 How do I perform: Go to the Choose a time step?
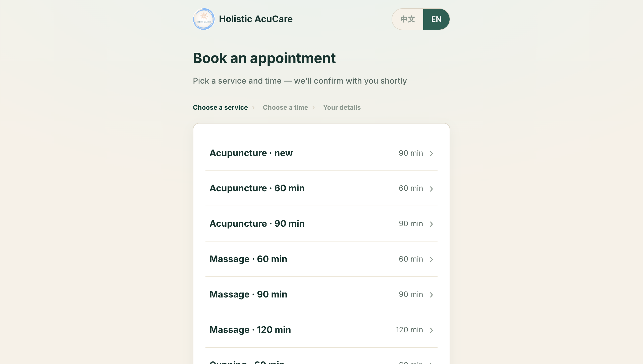point(285,107)
